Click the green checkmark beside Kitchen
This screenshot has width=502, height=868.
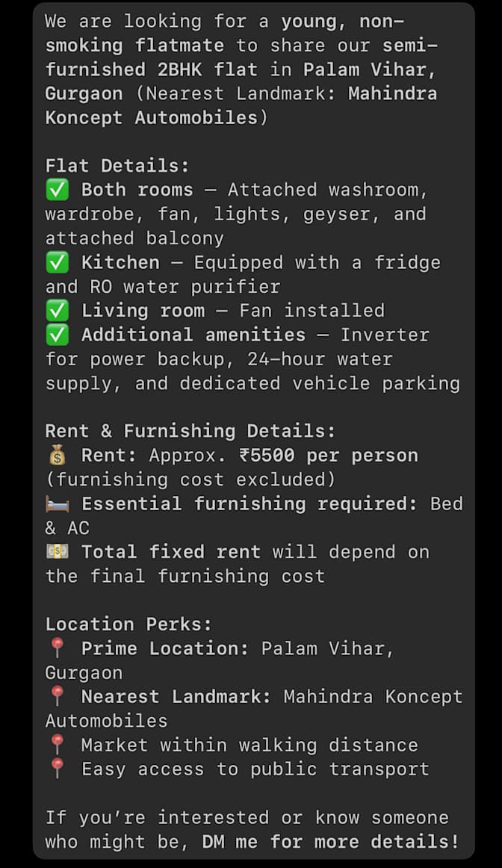coord(57,262)
